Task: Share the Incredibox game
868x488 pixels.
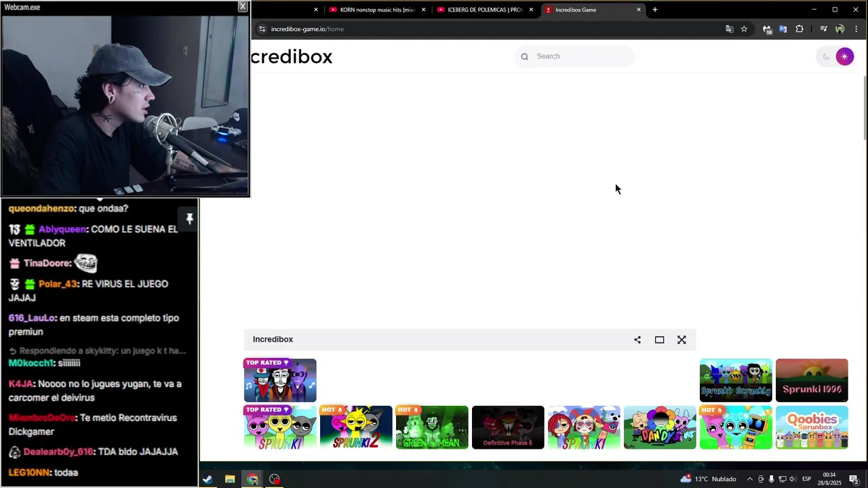Action: (x=637, y=340)
